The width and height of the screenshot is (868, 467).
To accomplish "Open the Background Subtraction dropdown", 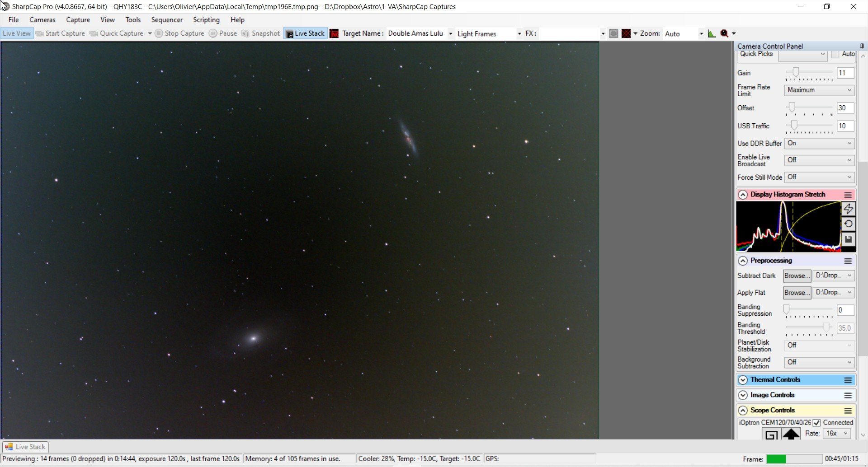I will (819, 362).
